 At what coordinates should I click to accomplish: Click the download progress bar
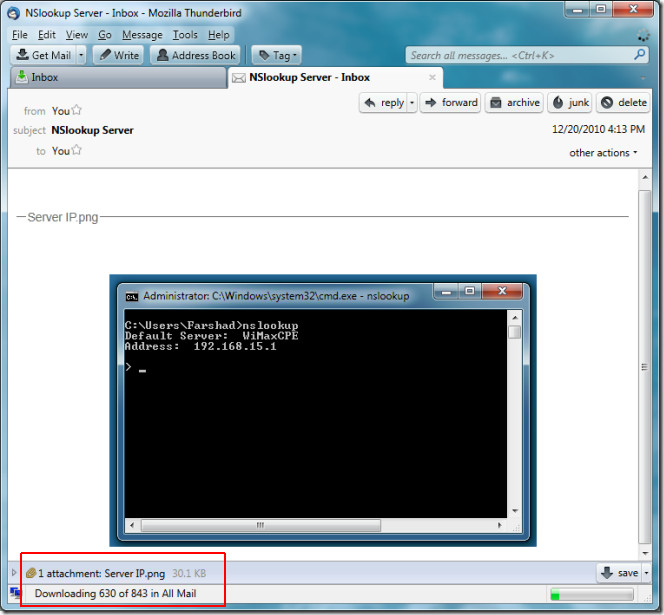pyautogui.click(x=592, y=595)
